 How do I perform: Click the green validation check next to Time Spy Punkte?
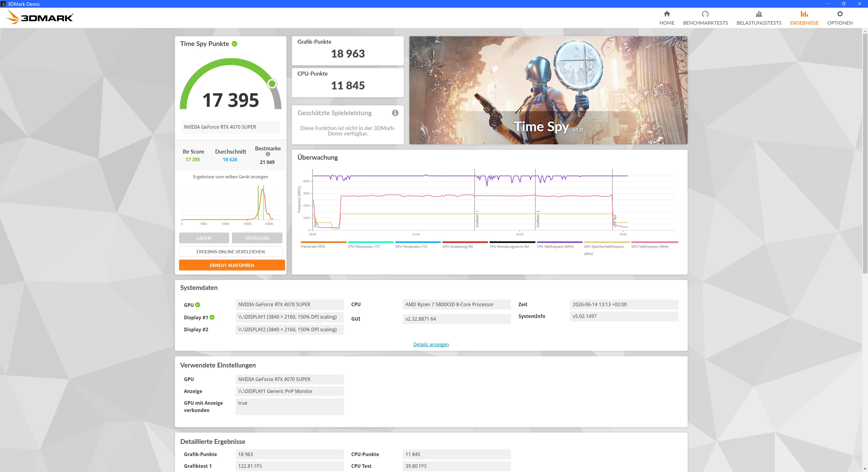235,44
